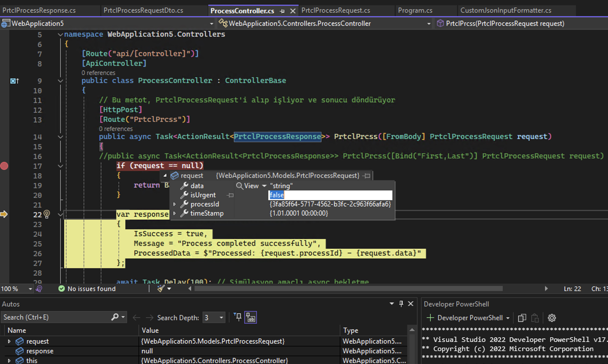
Task: Open the CustomJsonInputFormatter.cs tab
Action: tap(506, 10)
